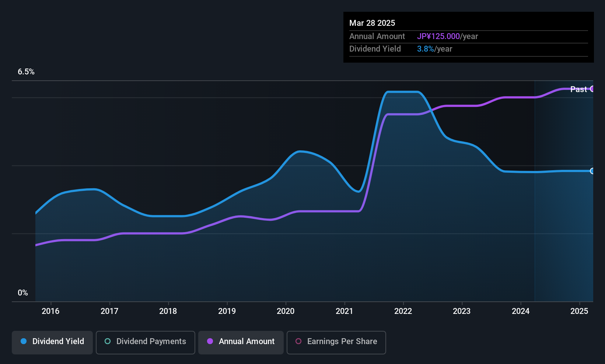
Task: Click the 0% y-axis label
Action: (x=23, y=293)
